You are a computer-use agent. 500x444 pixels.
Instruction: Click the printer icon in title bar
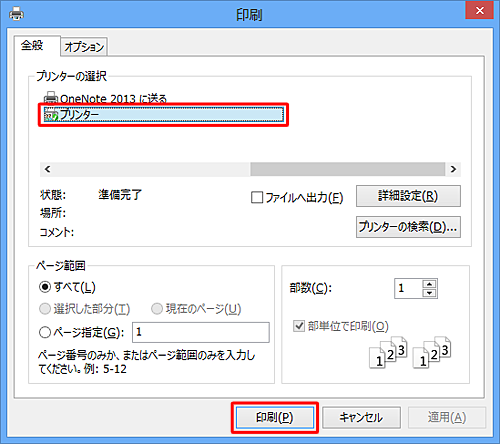(16, 14)
